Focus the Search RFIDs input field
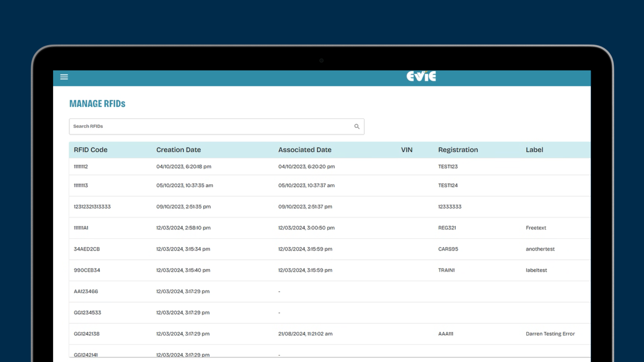Image resolution: width=644 pixels, height=362 pixels. click(216, 126)
